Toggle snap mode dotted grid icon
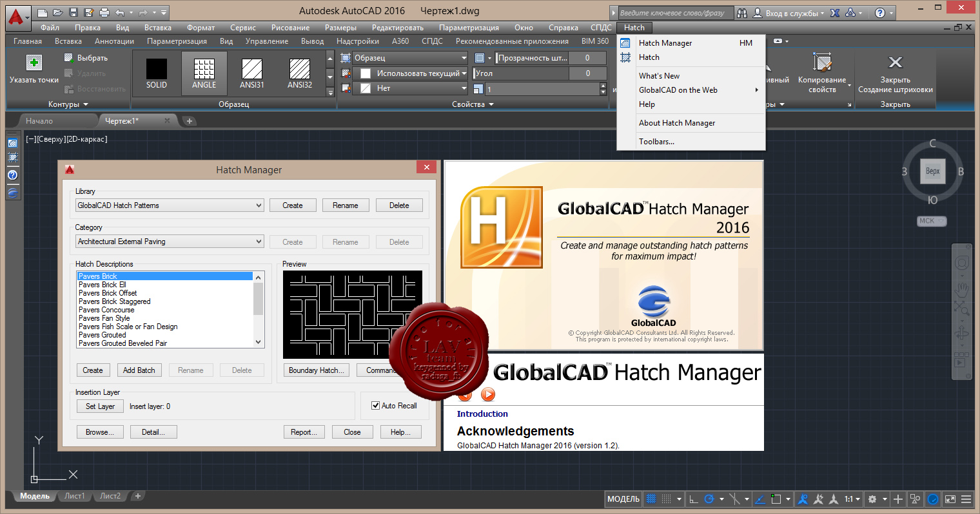This screenshot has width=980, height=514. pos(667,499)
